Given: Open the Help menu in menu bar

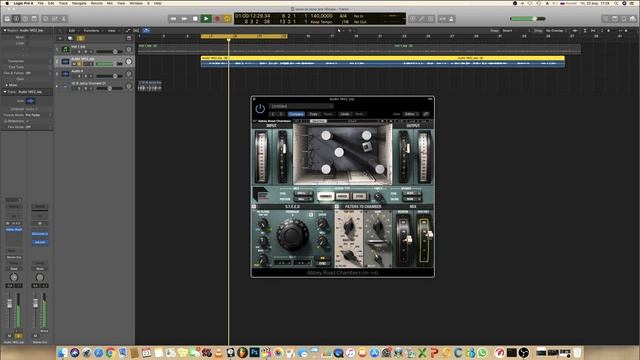Looking at the screenshot, I should point(158,3).
